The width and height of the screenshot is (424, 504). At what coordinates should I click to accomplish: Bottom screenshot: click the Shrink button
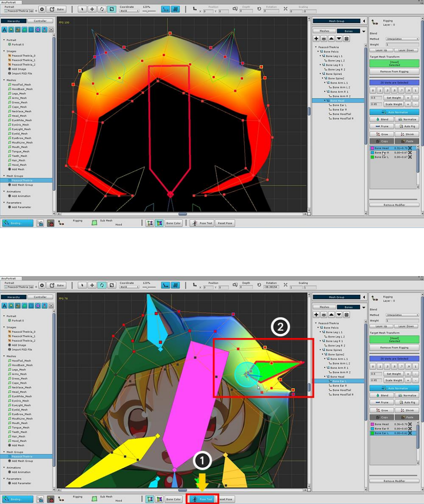coord(407,410)
